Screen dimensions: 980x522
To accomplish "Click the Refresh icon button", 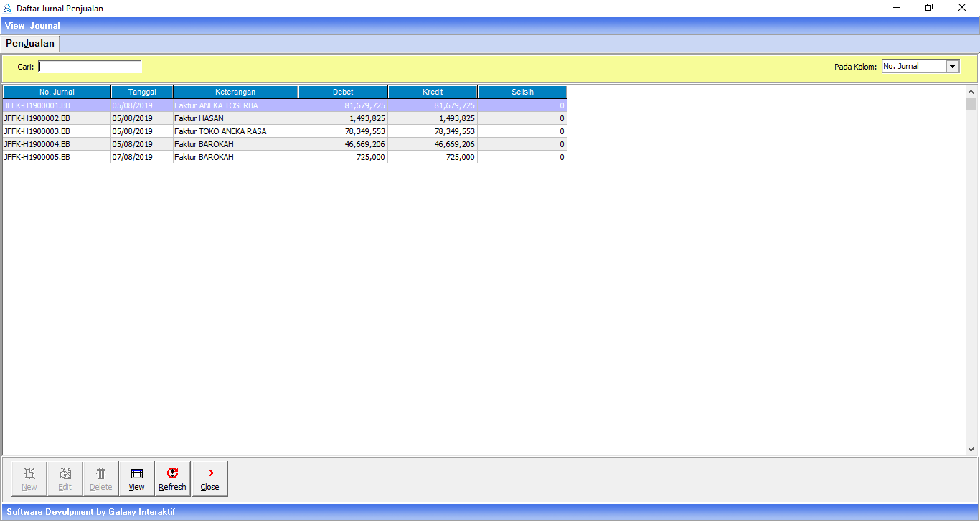I will [172, 479].
